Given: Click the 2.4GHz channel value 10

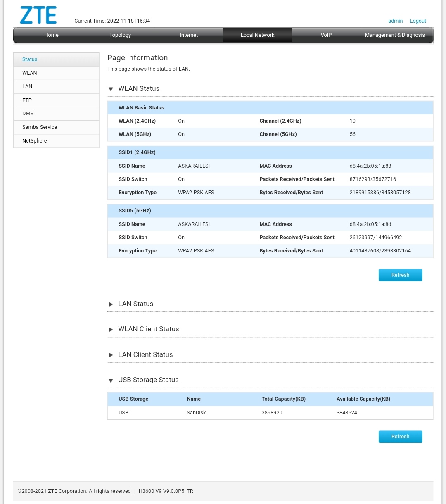Looking at the screenshot, I should [352, 121].
